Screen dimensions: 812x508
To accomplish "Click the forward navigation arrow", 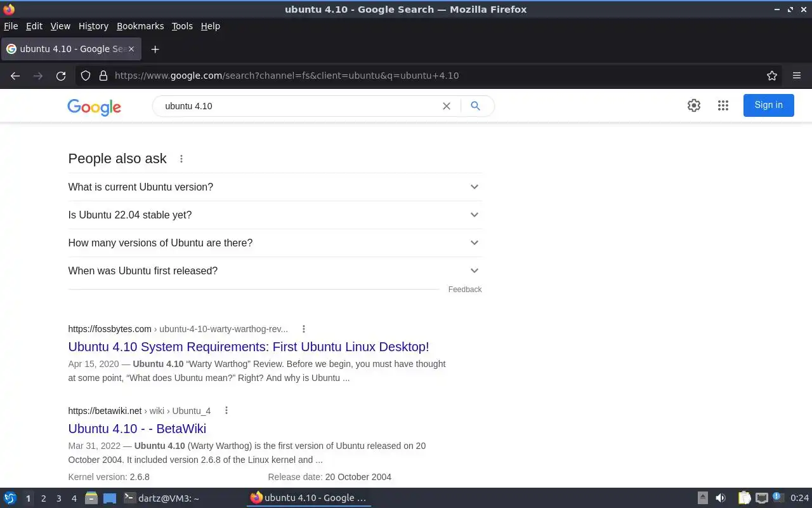I will (x=38, y=76).
